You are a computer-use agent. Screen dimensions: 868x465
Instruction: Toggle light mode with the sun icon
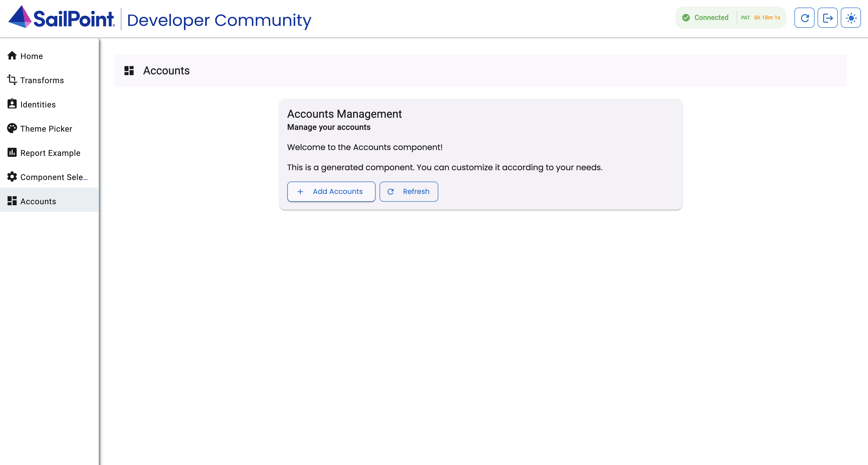coord(851,18)
